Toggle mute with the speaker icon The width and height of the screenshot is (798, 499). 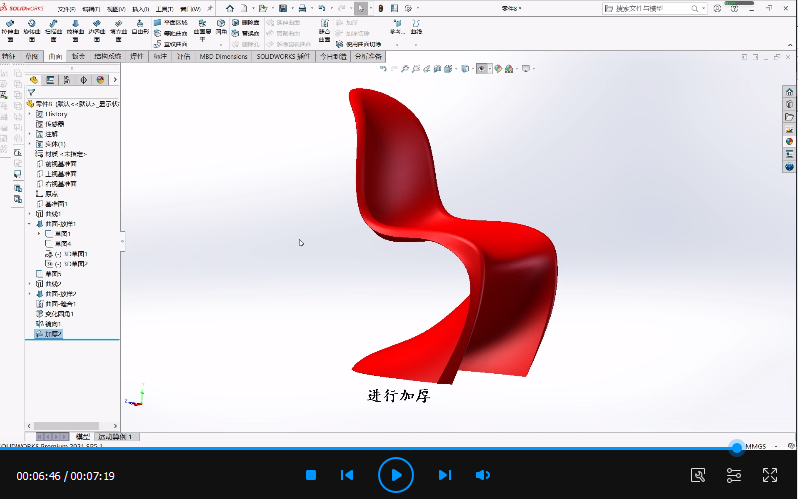pyautogui.click(x=482, y=475)
